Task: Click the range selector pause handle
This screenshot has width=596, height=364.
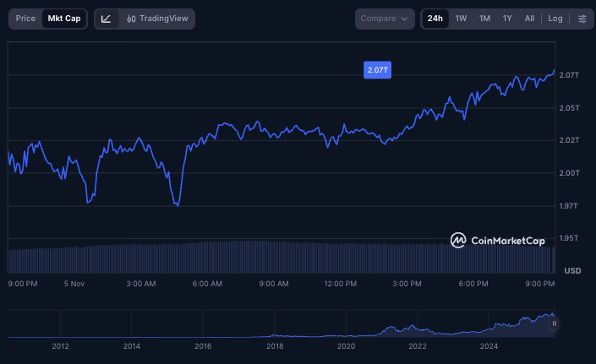Action: [x=555, y=323]
